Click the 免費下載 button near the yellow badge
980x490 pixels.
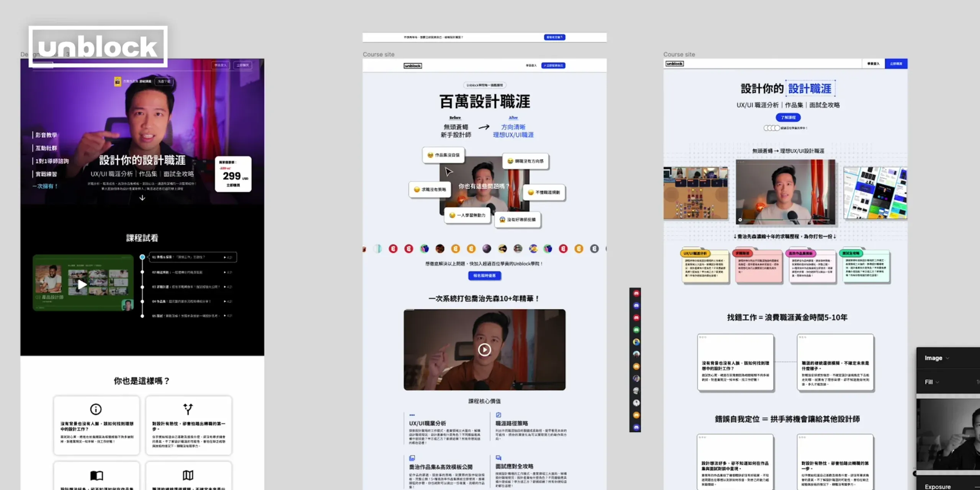[x=164, y=81]
